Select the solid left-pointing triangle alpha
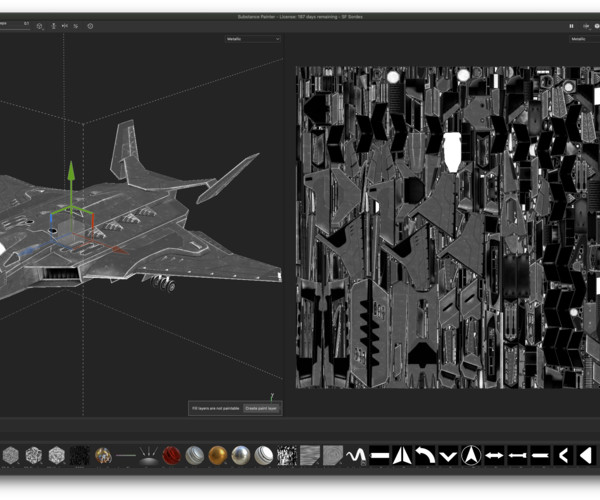600x500 pixels. (586, 455)
